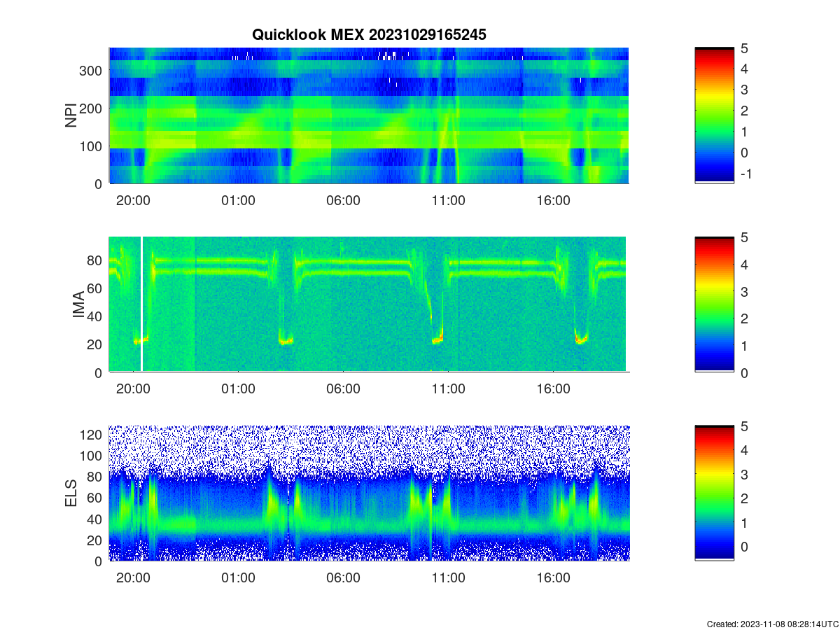
Task: Click the "20:00" tick under the NPI panel
Action: click(x=133, y=200)
